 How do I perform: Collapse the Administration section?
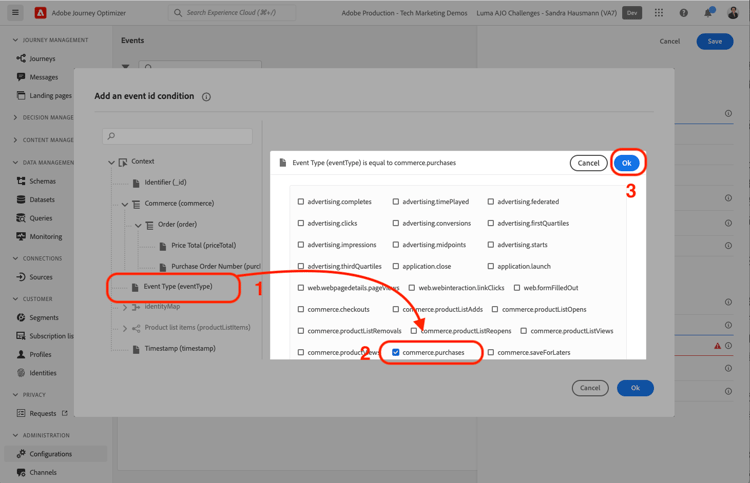tap(15, 435)
